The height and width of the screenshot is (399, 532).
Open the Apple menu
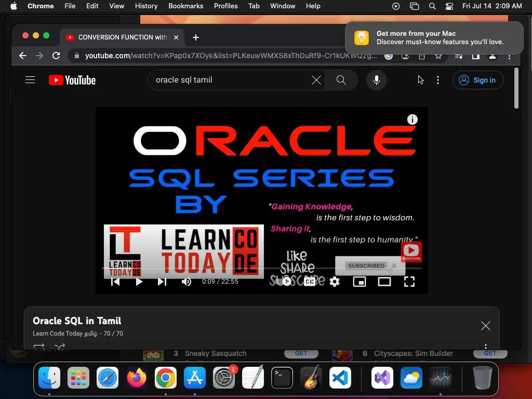click(14, 6)
